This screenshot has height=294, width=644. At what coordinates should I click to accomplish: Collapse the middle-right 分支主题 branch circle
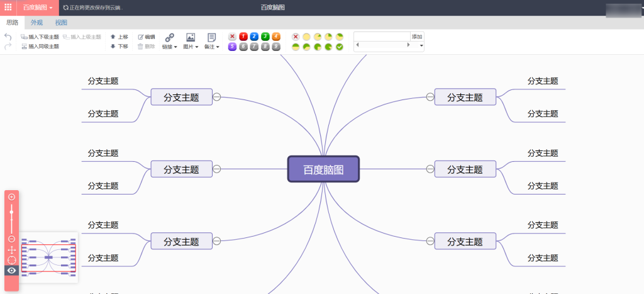[x=430, y=169]
